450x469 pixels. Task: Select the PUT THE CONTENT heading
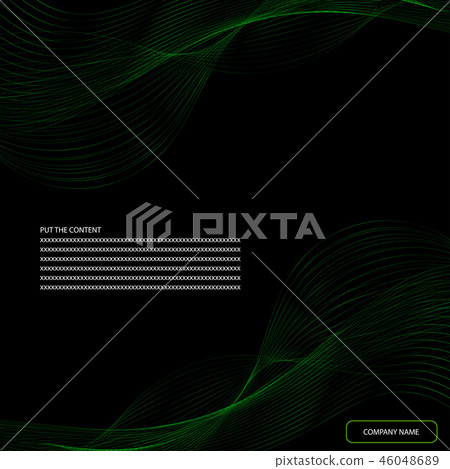click(70, 230)
